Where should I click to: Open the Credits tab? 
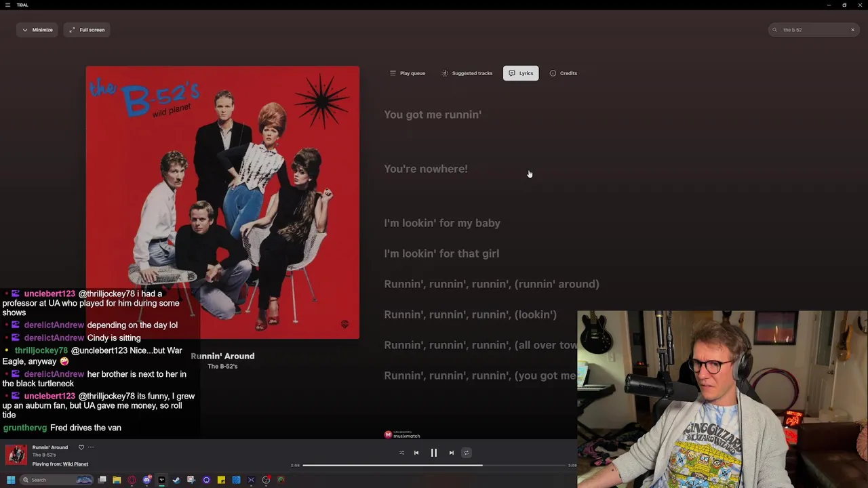point(564,73)
